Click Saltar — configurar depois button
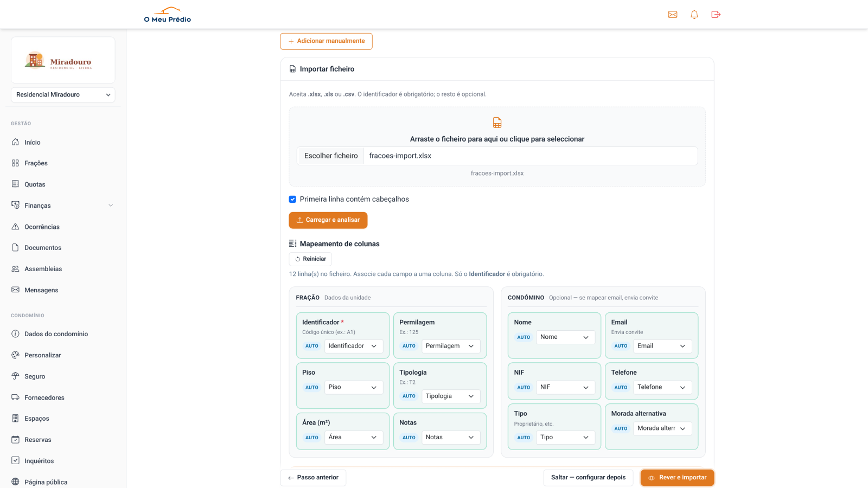The width and height of the screenshot is (868, 488). point(588,478)
